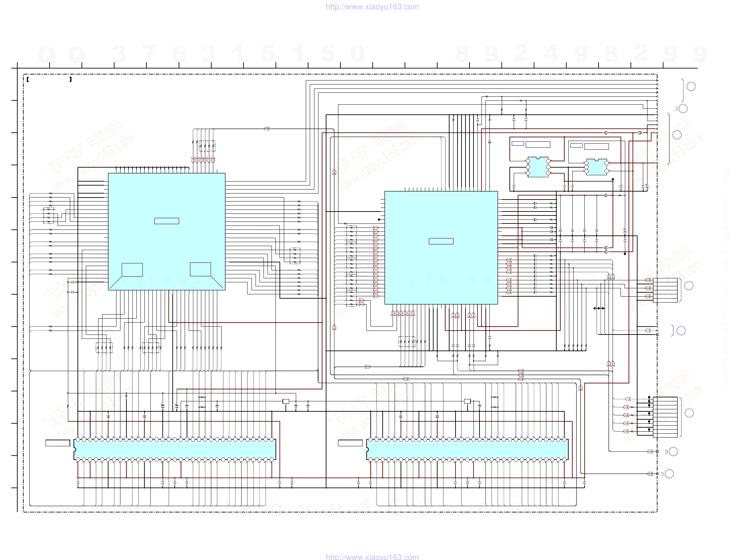Click the bottommost blue circle marker at right edge
This screenshot has width=745, height=560.
[669, 474]
